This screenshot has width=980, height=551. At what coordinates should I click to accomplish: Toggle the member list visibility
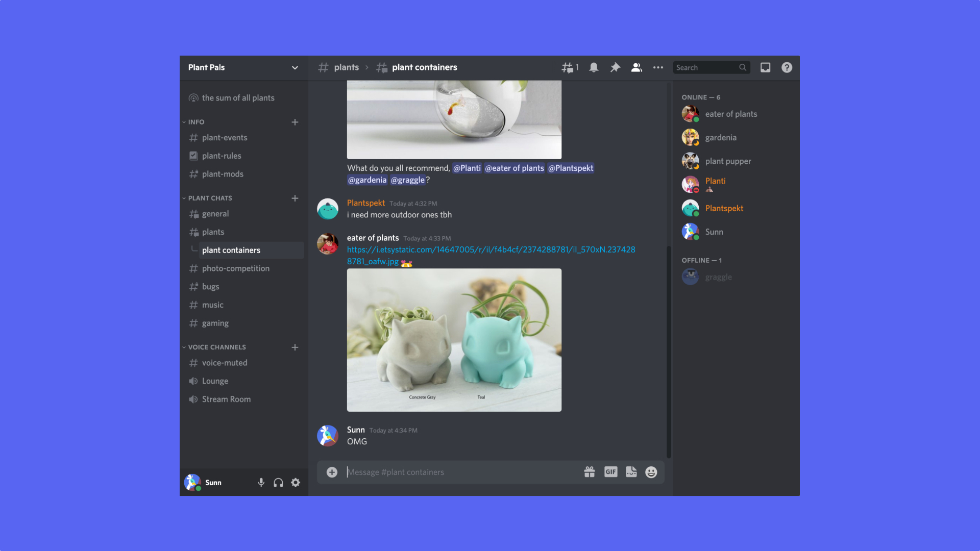click(x=636, y=67)
